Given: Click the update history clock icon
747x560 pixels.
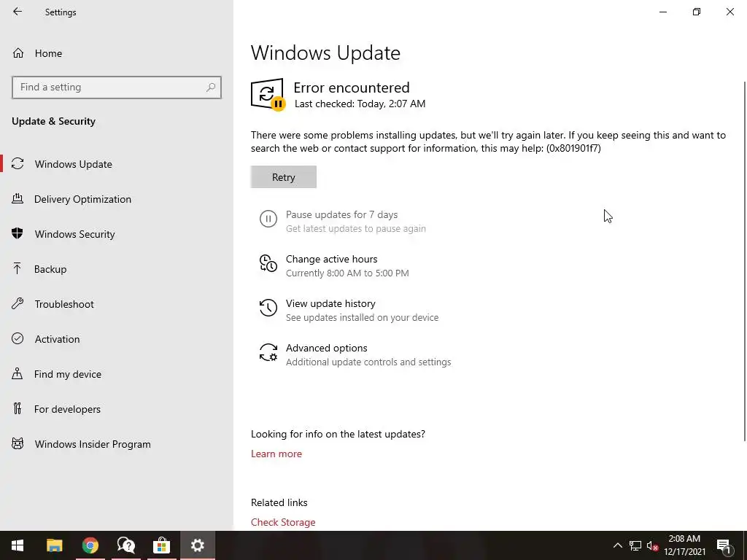Looking at the screenshot, I should [268, 308].
